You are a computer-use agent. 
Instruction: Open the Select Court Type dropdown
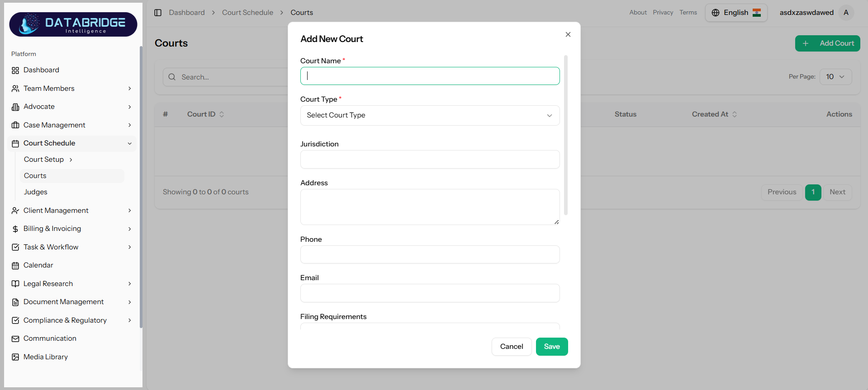[x=430, y=115]
